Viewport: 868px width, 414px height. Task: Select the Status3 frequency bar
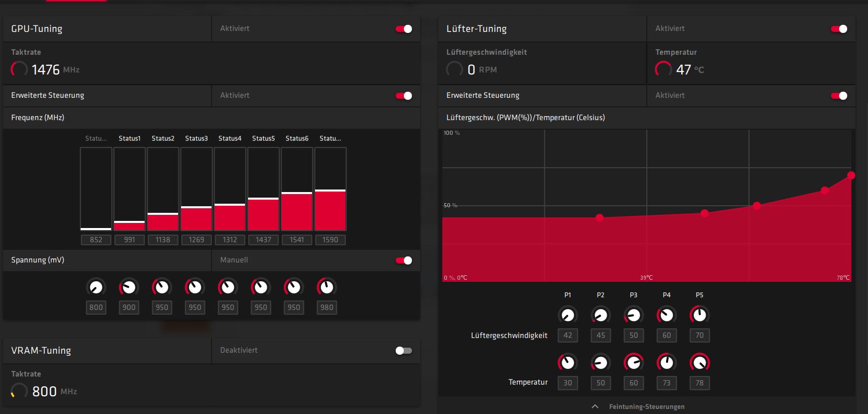click(x=196, y=189)
